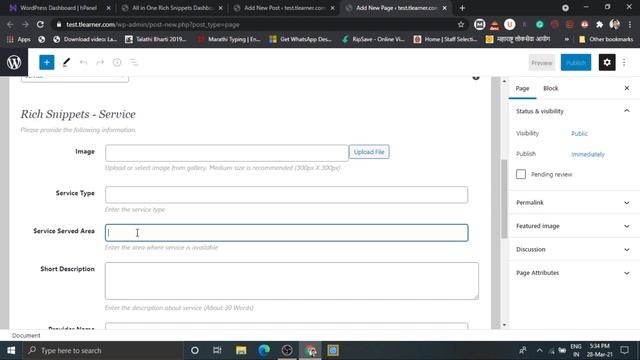The image size is (640, 360).
Task: Toggle the settings gear sidebar icon
Action: (607, 62)
